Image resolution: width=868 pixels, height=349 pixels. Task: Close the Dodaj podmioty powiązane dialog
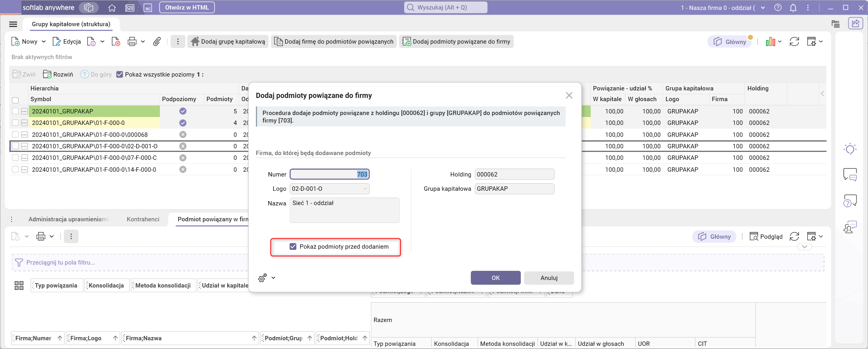point(569,96)
